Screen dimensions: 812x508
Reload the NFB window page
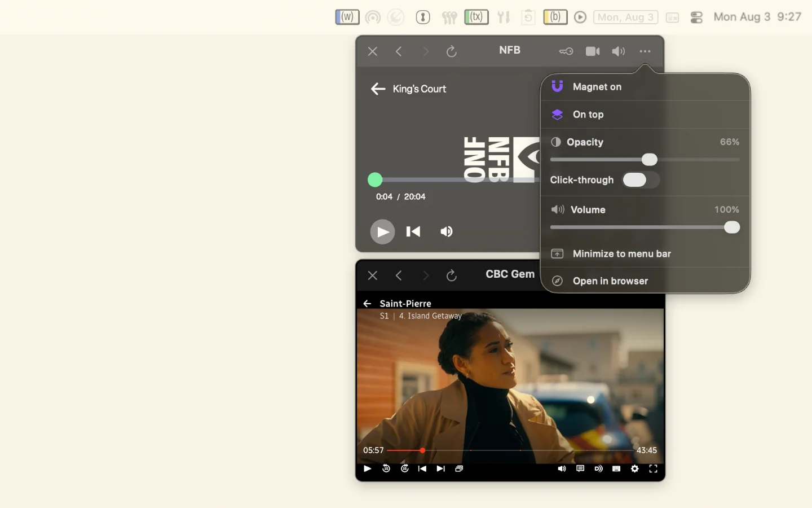click(x=451, y=51)
